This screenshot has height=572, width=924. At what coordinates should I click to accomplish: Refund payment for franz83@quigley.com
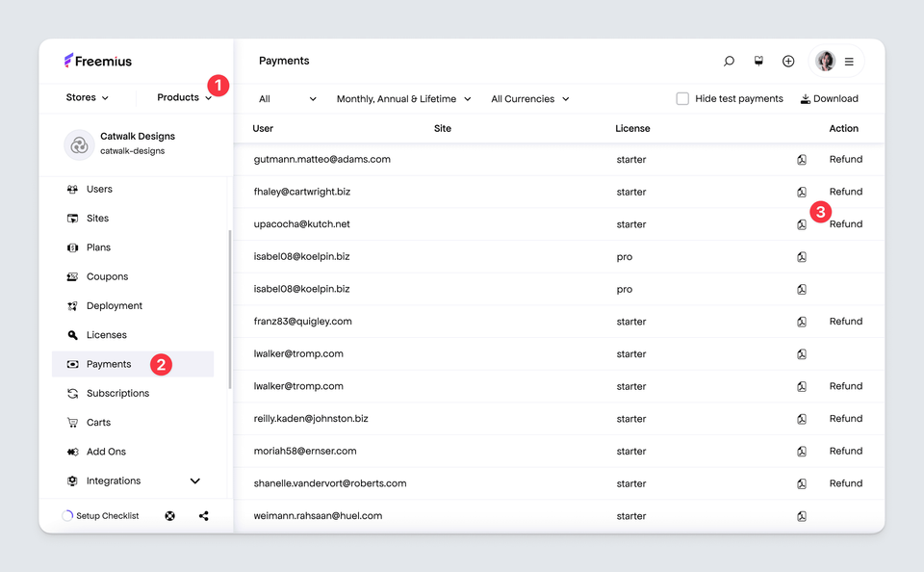pos(845,322)
